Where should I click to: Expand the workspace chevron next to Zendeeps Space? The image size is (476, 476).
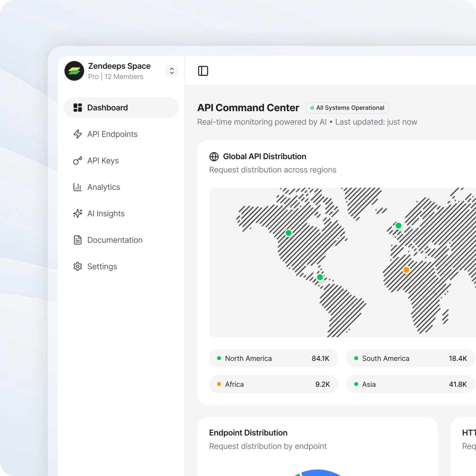pos(172,71)
